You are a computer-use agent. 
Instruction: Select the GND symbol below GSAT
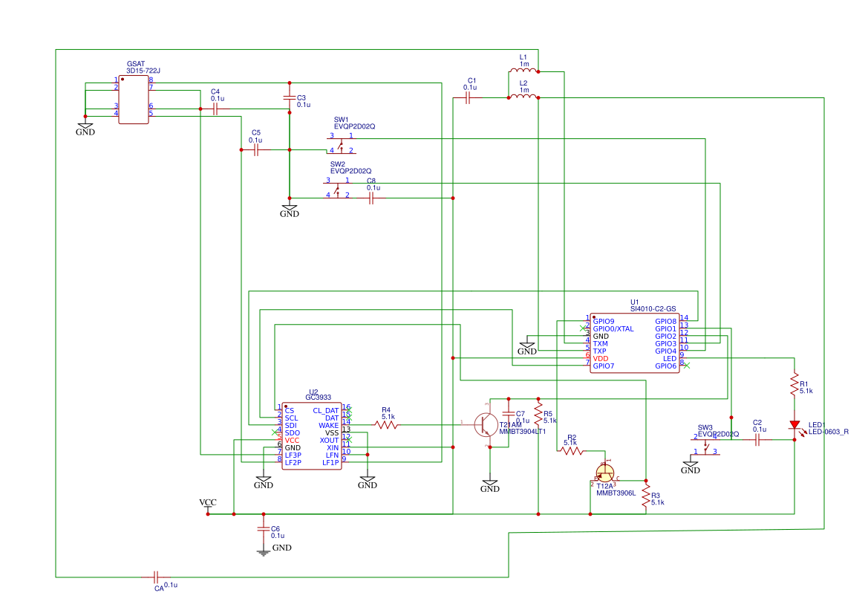click(85, 129)
